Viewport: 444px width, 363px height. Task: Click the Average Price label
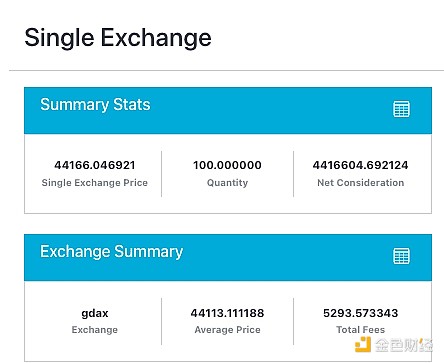pyautogui.click(x=227, y=330)
